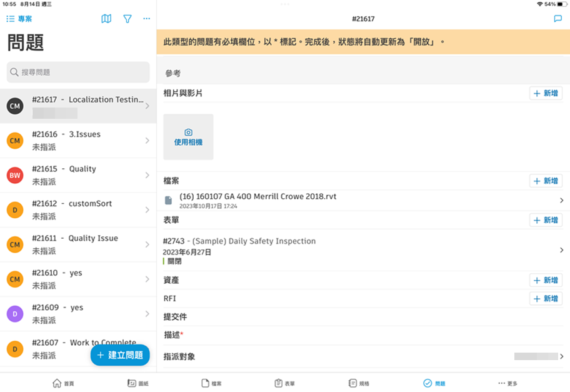Select issue #21617 Localization Testing
570x392 pixels.
coord(78,106)
